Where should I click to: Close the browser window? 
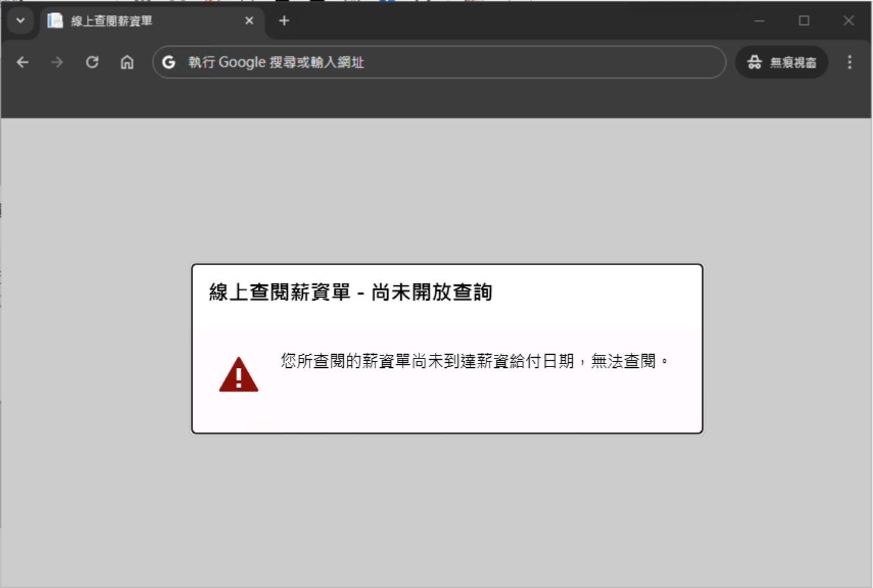(848, 21)
